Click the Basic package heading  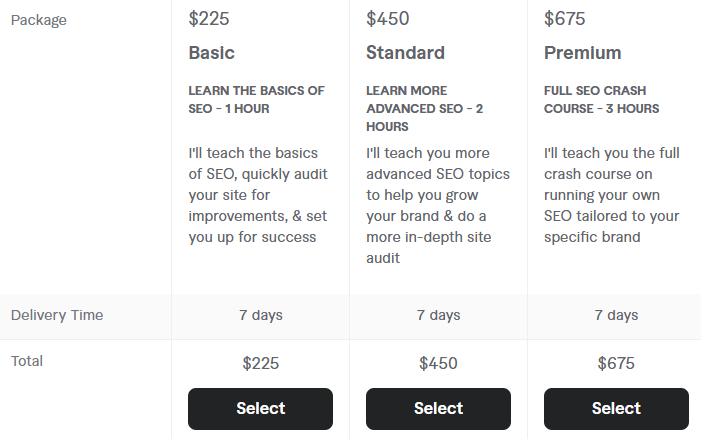coord(211,53)
